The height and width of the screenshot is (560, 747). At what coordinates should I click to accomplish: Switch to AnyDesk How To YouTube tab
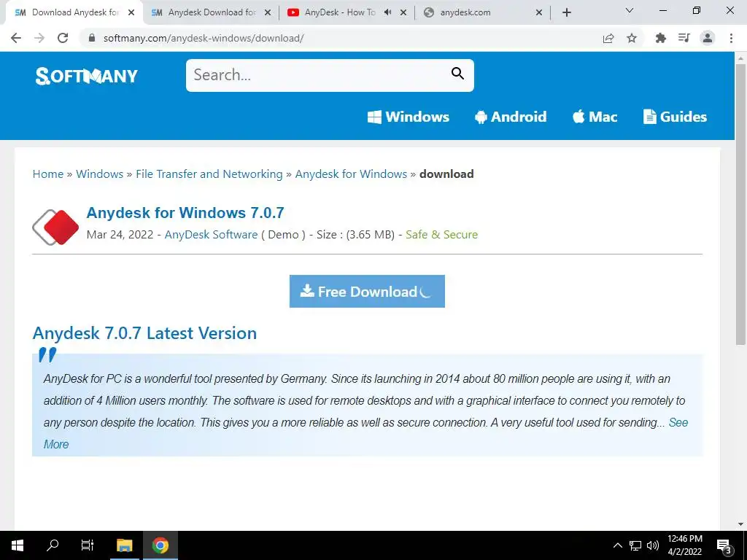(x=347, y=12)
